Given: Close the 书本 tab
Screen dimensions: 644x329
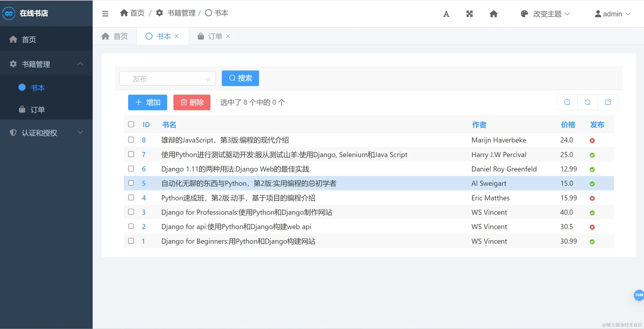Looking at the screenshot, I should pos(177,36).
